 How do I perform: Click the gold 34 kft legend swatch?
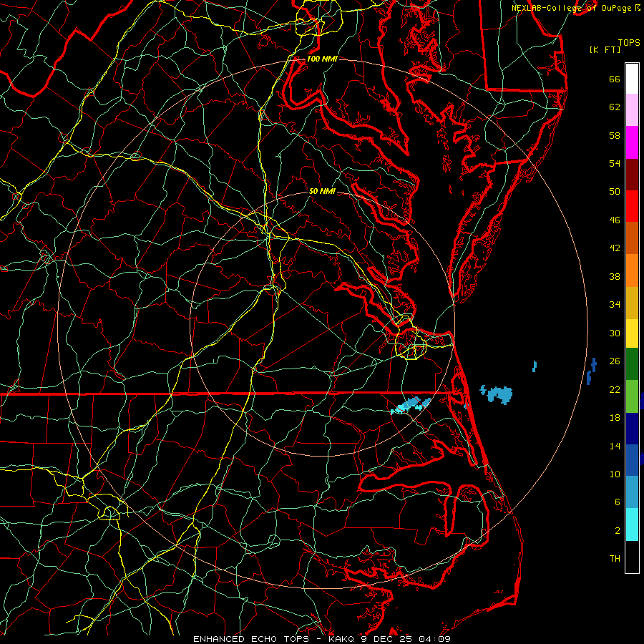[x=632, y=303]
